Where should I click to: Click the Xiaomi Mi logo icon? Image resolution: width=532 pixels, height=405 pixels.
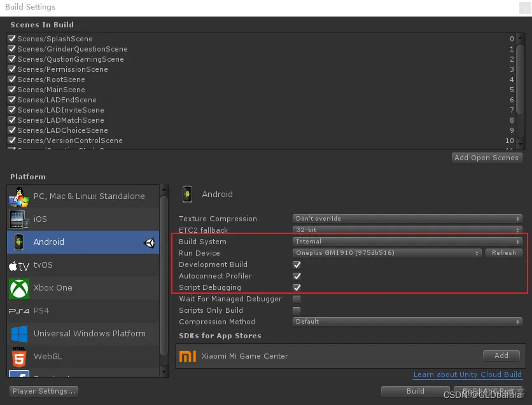(x=188, y=356)
